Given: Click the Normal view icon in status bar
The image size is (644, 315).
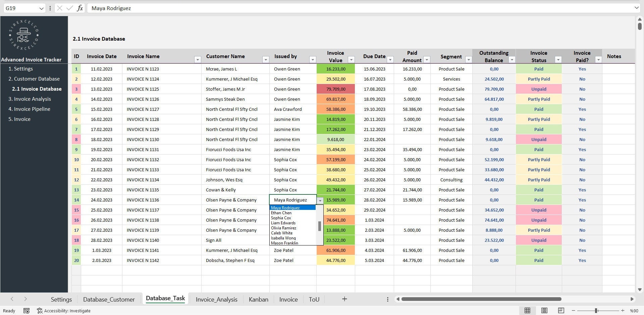Looking at the screenshot, I should (x=527, y=311).
